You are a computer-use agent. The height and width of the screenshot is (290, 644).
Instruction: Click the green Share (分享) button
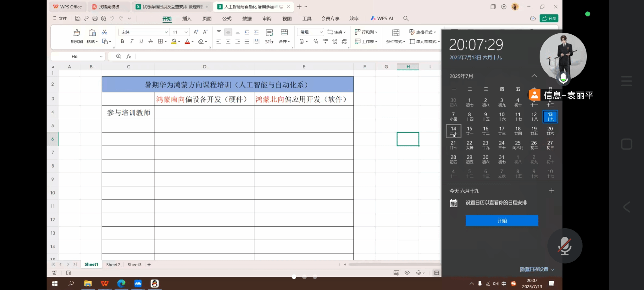click(549, 18)
